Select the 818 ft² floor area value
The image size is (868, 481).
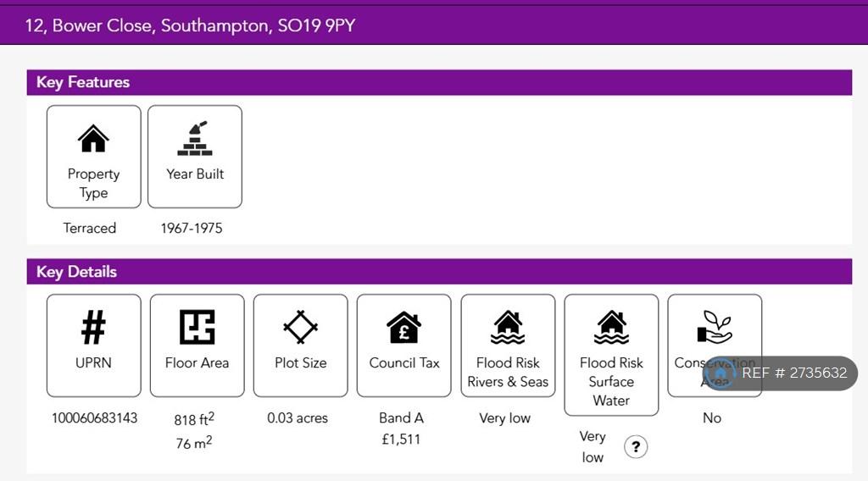(194, 419)
